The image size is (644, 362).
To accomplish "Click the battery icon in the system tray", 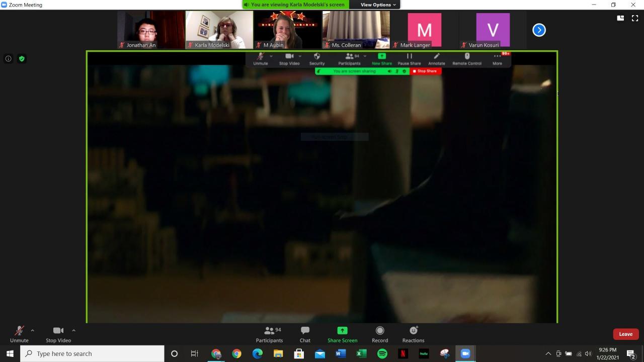I will pyautogui.click(x=569, y=354).
